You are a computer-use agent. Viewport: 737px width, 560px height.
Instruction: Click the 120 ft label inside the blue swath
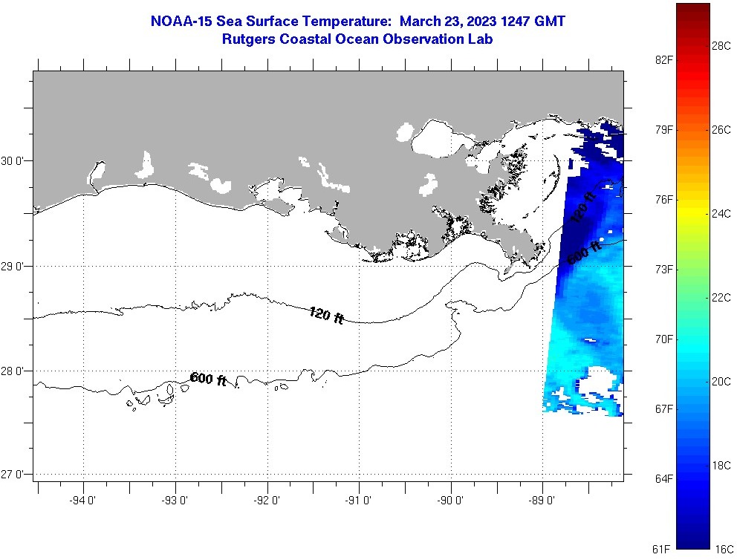[583, 207]
